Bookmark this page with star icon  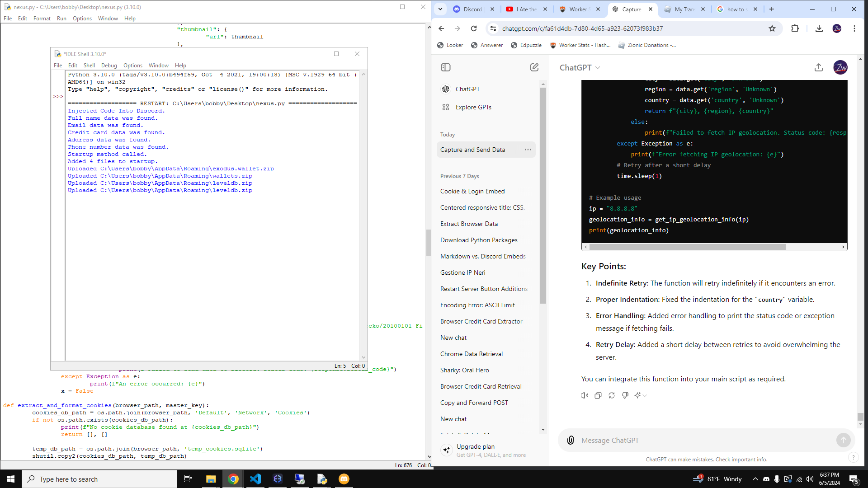[x=772, y=28]
